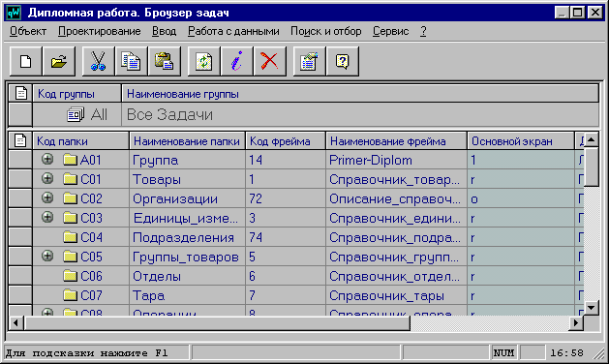Expand the A01 folder node

pos(47,159)
